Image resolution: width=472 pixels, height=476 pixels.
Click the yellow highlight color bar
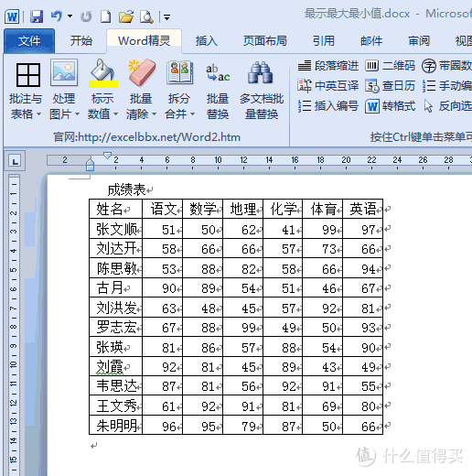tap(103, 84)
